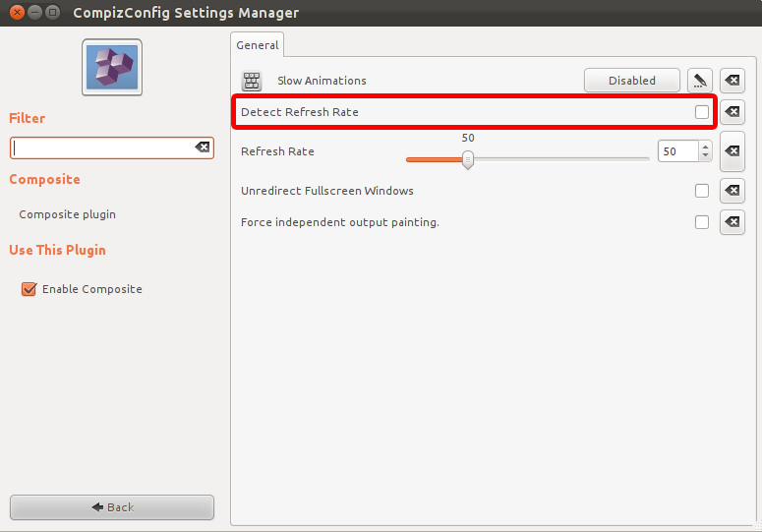Edit the Slow Animations binding with the pencil icon

pyautogui.click(x=700, y=81)
